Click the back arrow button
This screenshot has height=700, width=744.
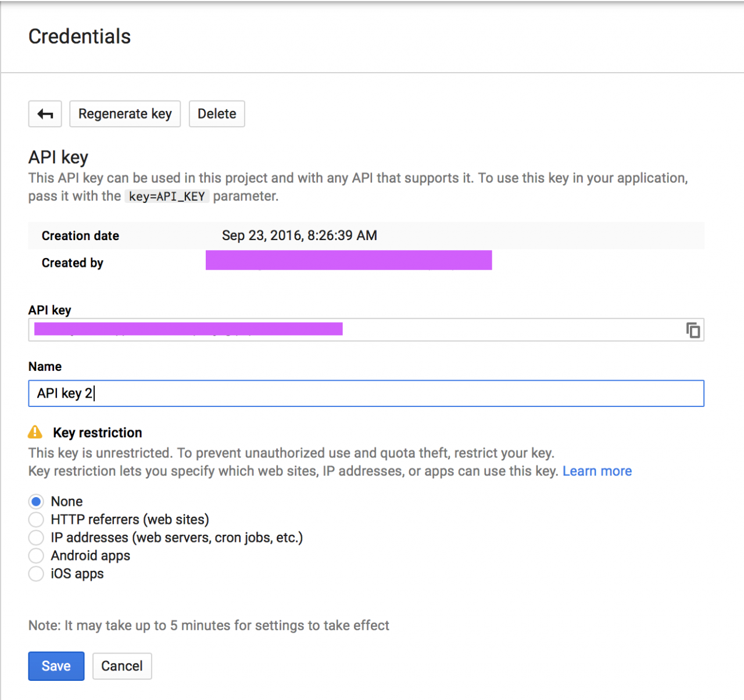click(x=45, y=114)
